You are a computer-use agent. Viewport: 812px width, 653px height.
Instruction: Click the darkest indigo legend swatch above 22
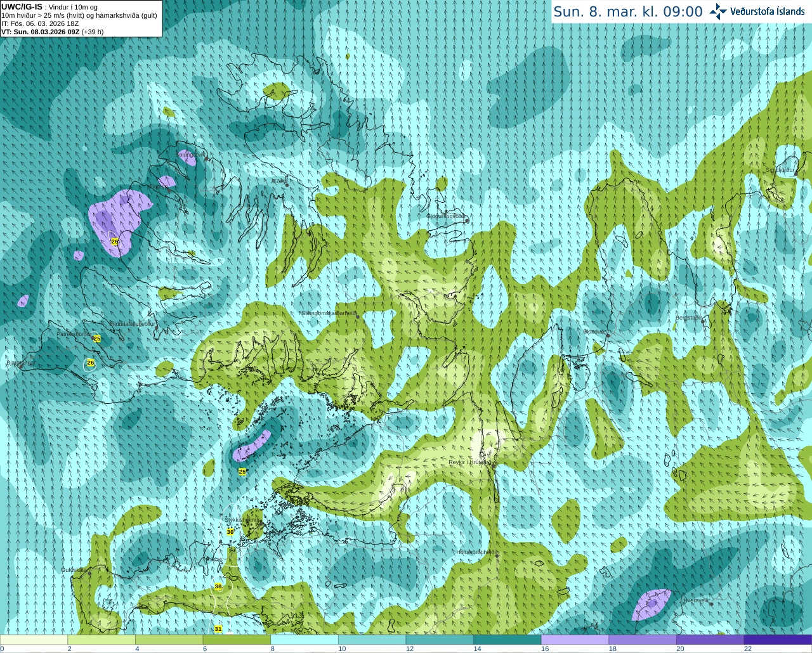[x=778, y=640]
